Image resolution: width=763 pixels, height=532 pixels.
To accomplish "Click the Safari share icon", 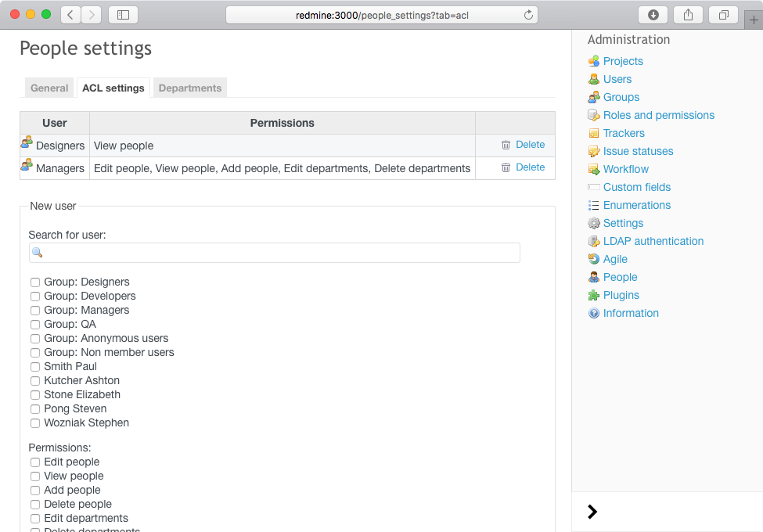I will click(688, 15).
